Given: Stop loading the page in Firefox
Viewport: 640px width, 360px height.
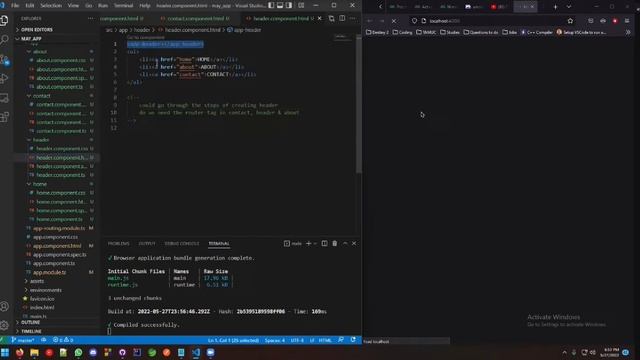Looking at the screenshot, I should pos(394,21).
